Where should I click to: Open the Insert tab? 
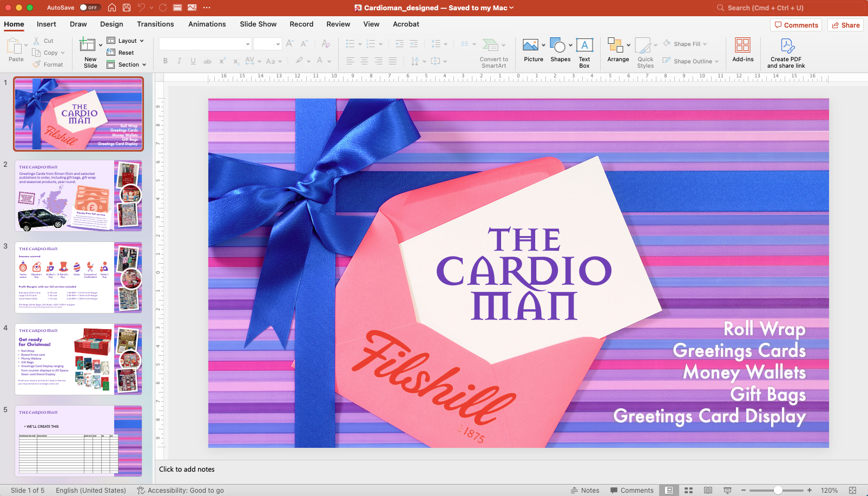tap(47, 24)
